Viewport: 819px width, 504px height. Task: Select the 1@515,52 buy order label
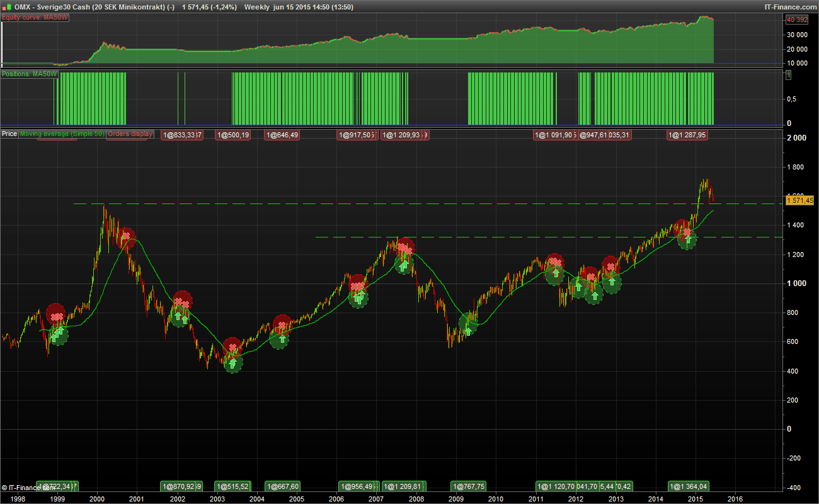(x=232, y=486)
